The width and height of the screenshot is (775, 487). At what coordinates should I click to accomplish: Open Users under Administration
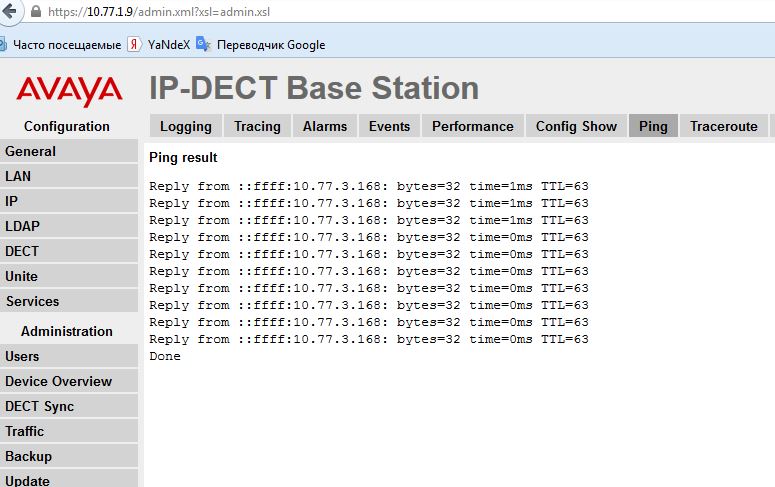tap(69, 356)
